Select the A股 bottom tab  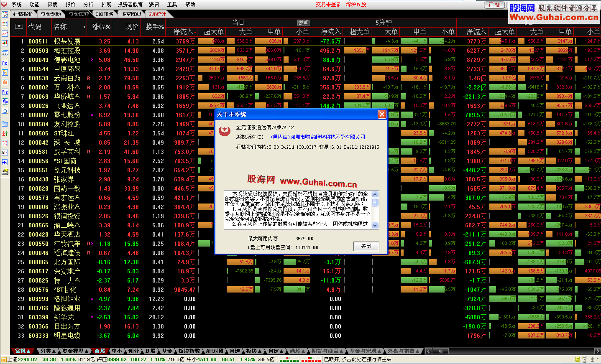[100, 351]
